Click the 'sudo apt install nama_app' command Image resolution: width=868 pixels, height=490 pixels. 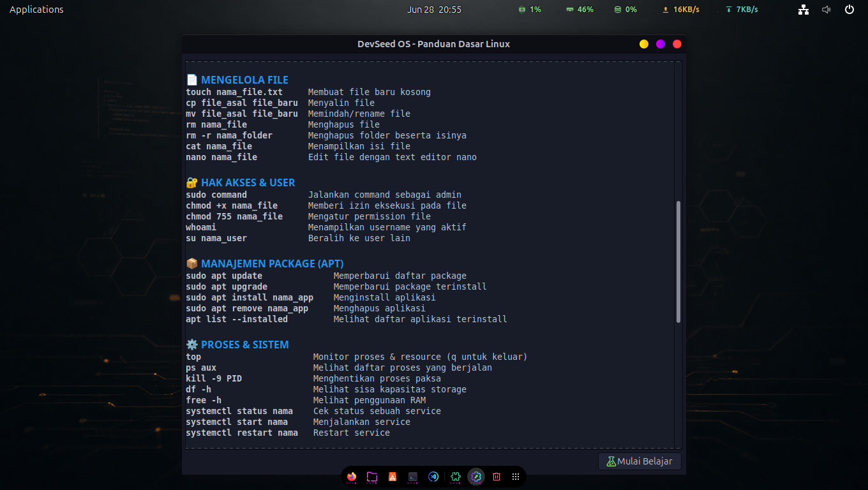coord(250,297)
